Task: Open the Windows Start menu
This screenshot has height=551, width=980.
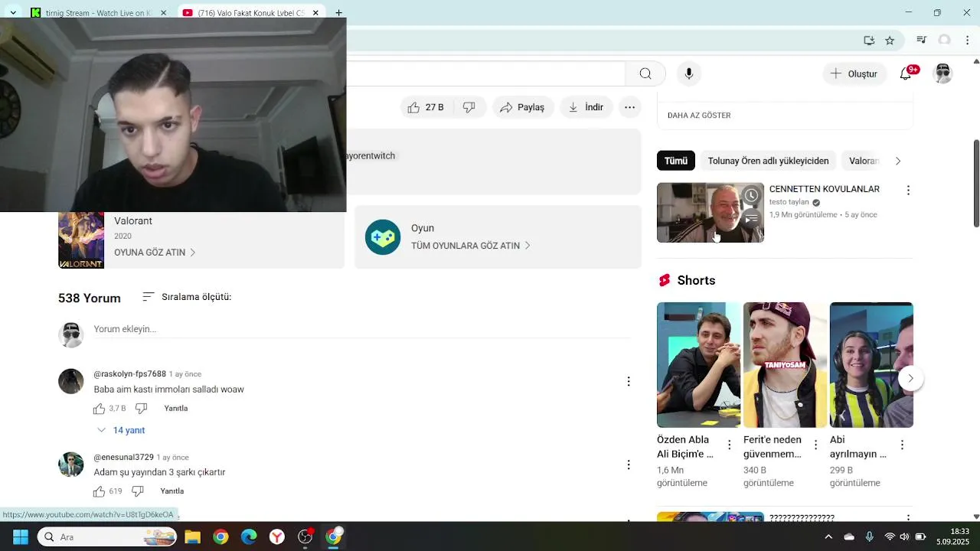Action: 20,537
